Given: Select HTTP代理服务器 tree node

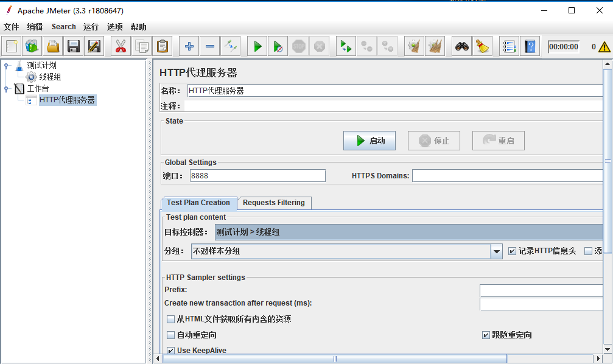Looking at the screenshot, I should point(67,100).
